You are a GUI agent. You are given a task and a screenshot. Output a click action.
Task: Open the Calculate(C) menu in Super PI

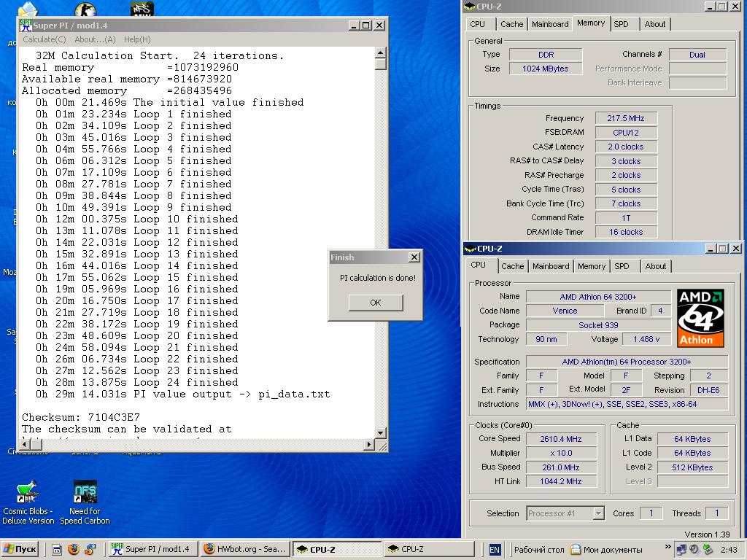pyautogui.click(x=44, y=39)
